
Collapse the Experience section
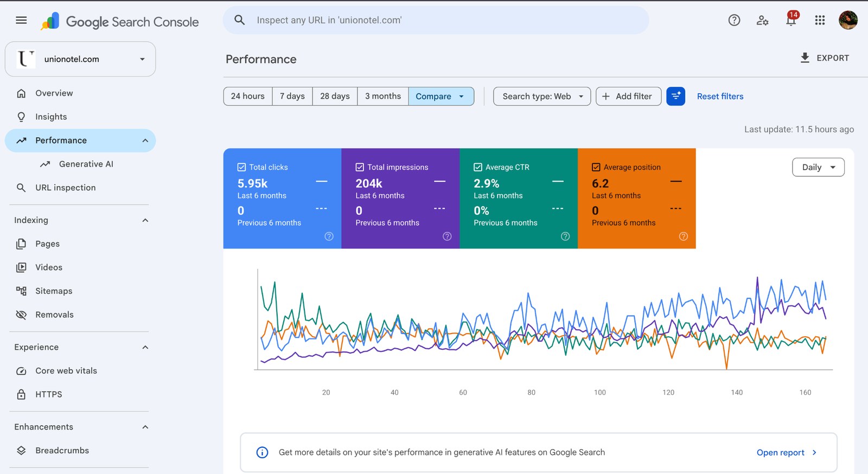145,347
